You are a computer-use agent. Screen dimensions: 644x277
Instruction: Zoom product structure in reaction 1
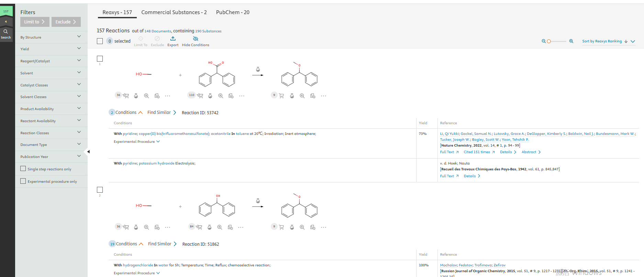point(302,96)
